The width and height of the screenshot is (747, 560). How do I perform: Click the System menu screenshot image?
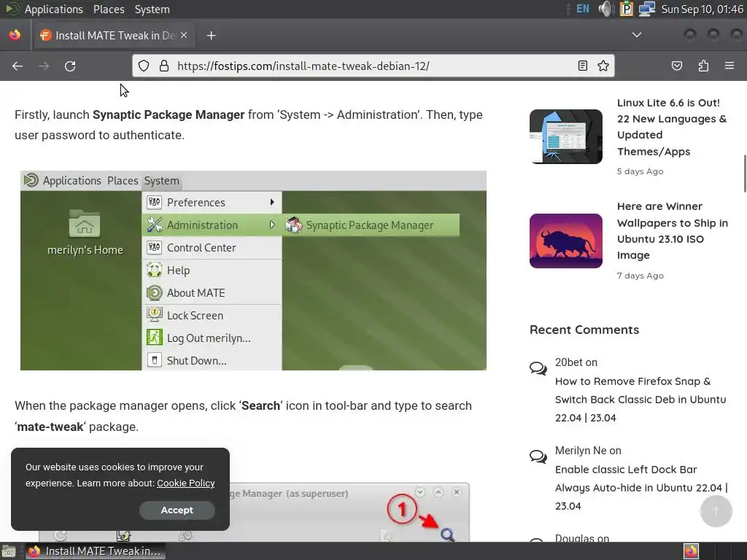point(253,271)
